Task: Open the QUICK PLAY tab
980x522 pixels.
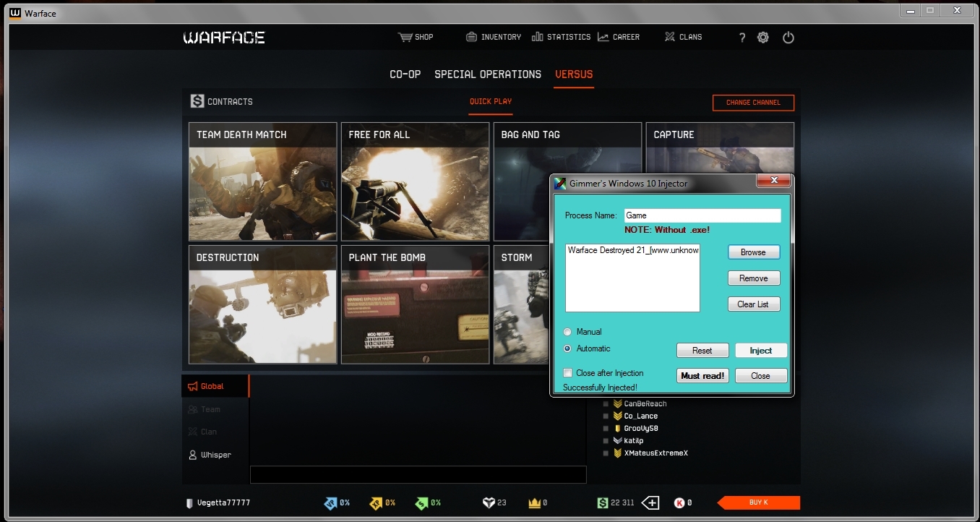Action: pos(491,101)
